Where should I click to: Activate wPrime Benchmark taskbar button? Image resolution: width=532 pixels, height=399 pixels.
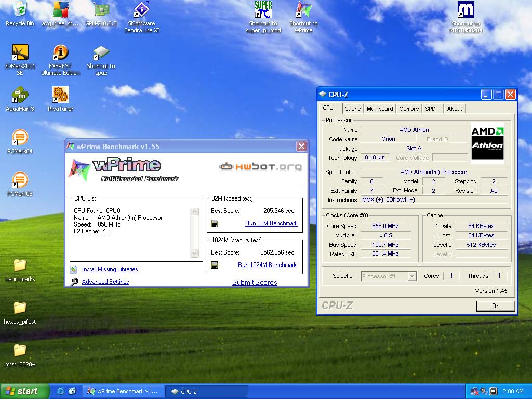(x=124, y=391)
